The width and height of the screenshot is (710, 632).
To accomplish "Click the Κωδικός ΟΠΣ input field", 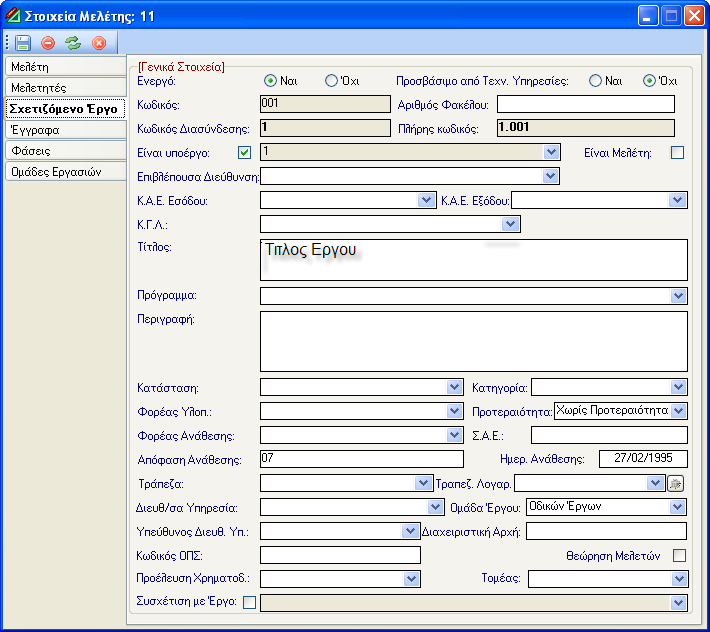I will pos(341,555).
